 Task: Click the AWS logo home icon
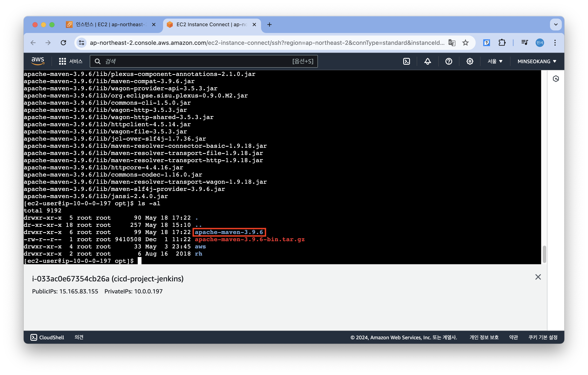[x=38, y=61]
